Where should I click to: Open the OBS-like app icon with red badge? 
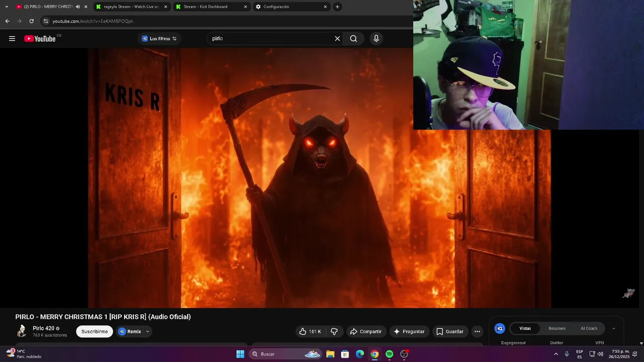pos(405,354)
